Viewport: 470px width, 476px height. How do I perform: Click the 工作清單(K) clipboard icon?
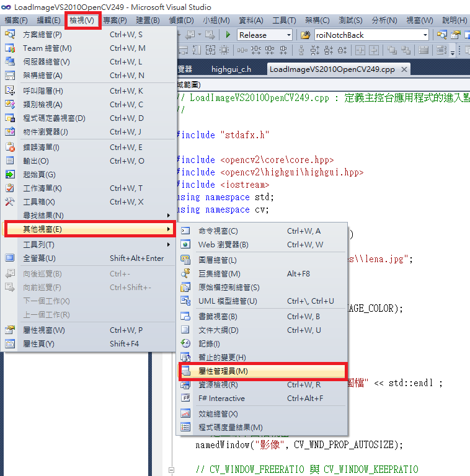tap(10, 188)
